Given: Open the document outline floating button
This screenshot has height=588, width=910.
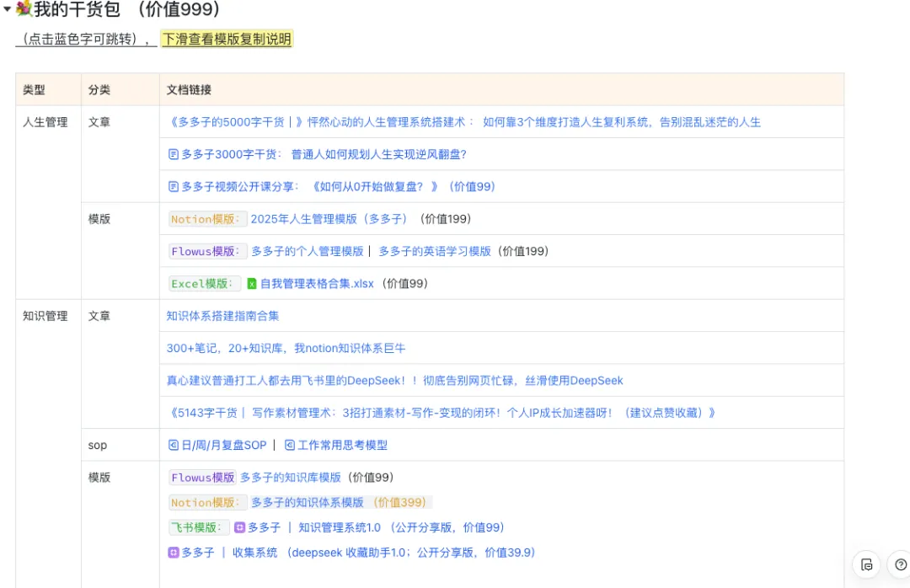Looking at the screenshot, I should click(x=866, y=564).
